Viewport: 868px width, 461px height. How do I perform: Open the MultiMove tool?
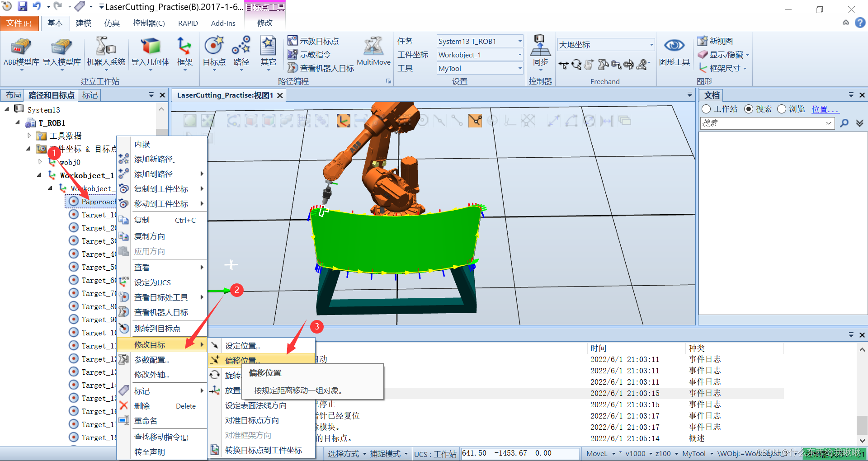[373, 52]
